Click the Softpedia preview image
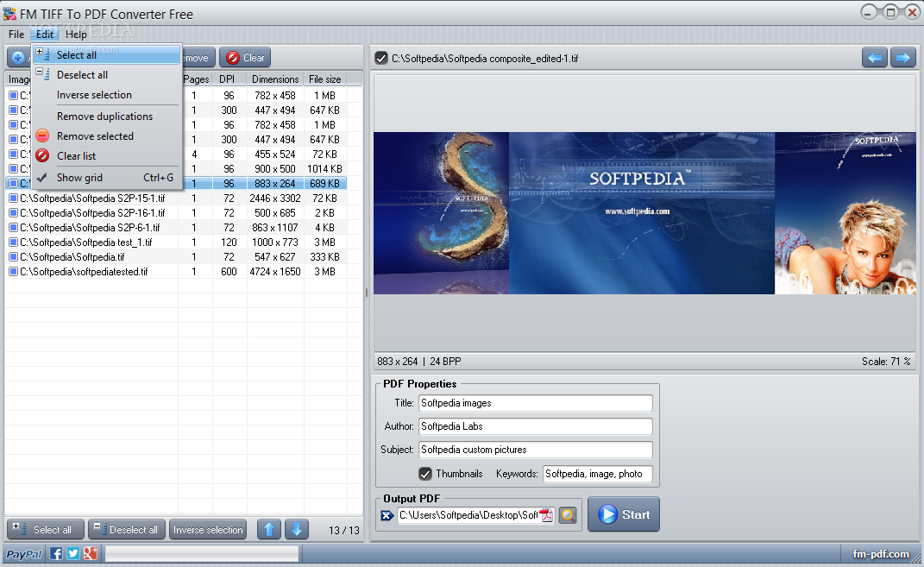Image resolution: width=924 pixels, height=567 pixels. click(644, 213)
